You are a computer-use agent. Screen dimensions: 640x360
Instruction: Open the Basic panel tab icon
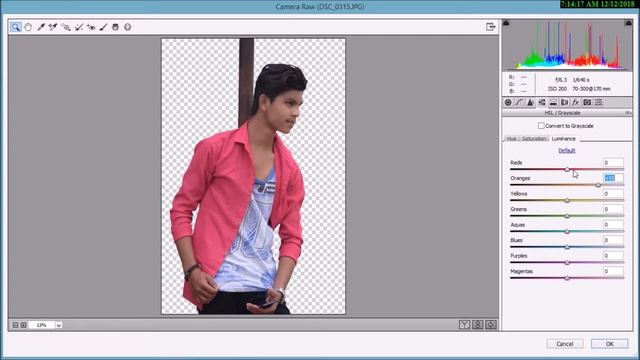(508, 102)
